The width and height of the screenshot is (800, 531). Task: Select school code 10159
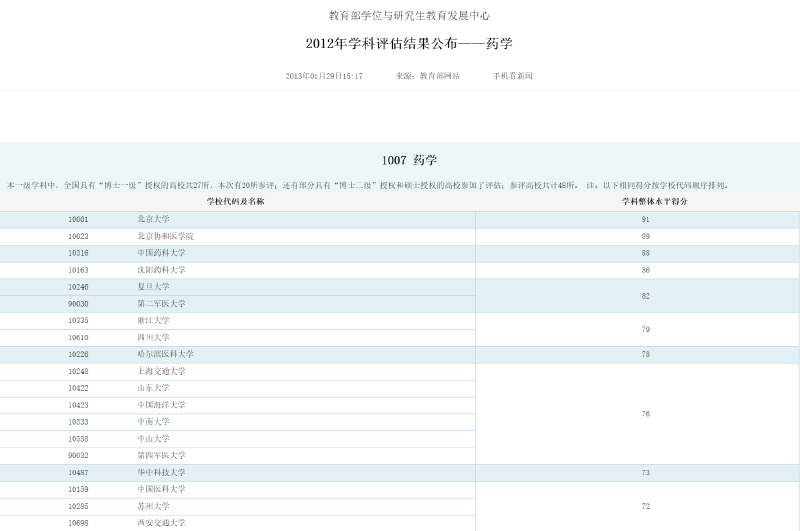click(x=78, y=489)
